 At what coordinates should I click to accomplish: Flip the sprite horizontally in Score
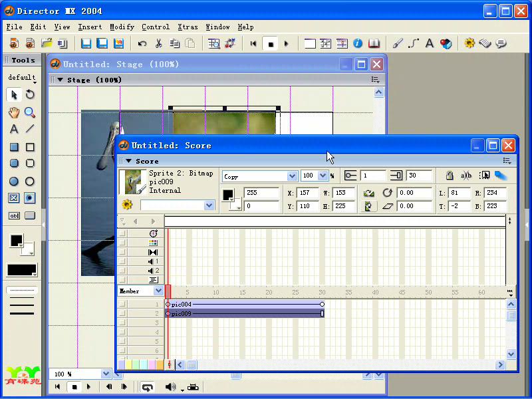tap(368, 193)
